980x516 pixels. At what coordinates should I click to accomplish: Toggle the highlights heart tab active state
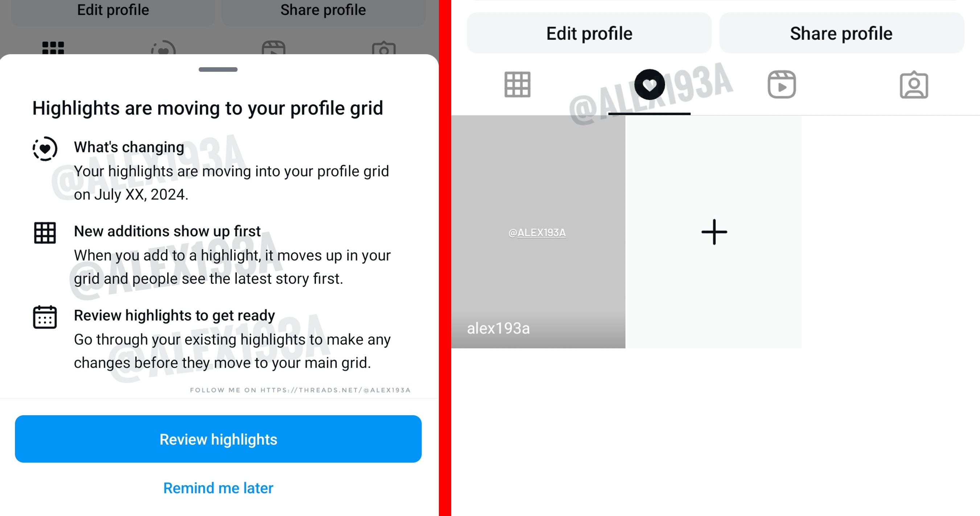pos(650,85)
